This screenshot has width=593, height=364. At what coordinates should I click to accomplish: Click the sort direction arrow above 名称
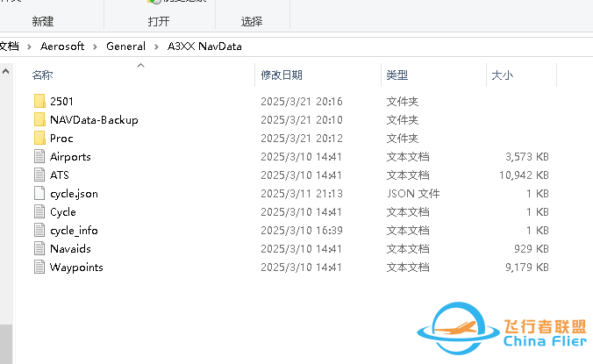[x=140, y=66]
